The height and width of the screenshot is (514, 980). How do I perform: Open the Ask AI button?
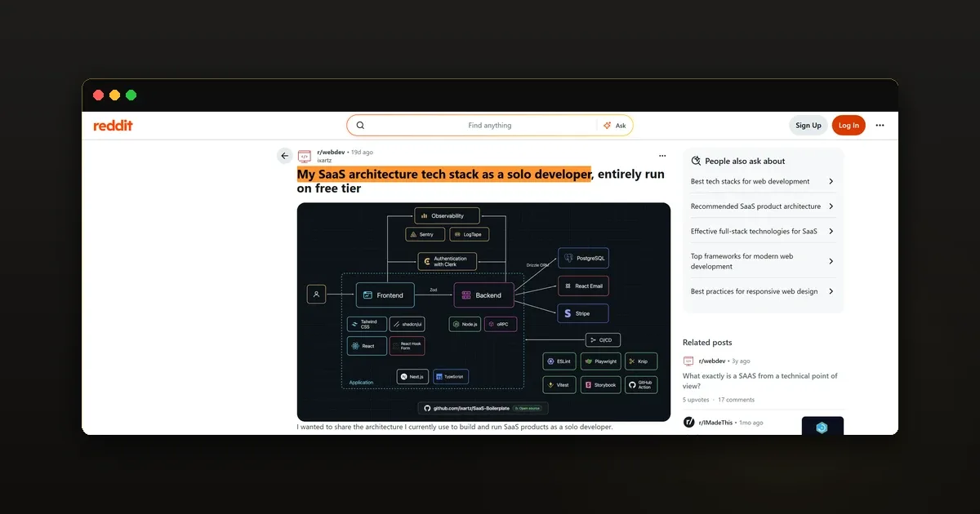pos(614,125)
